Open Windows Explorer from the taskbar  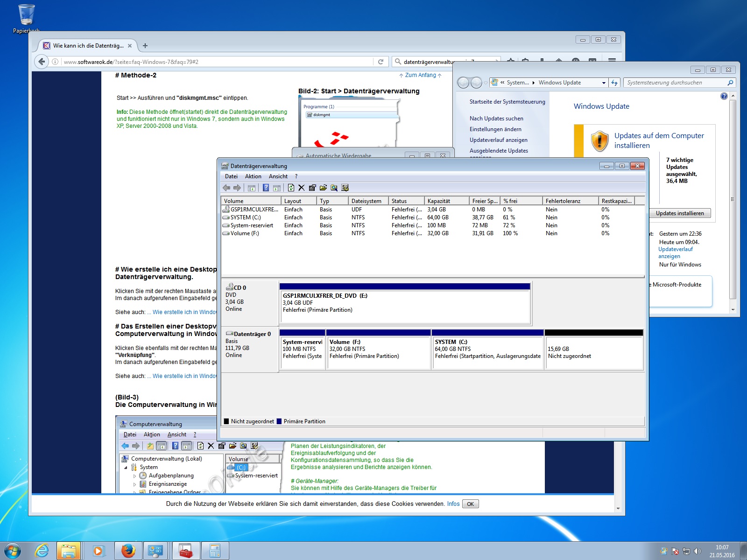(x=69, y=551)
